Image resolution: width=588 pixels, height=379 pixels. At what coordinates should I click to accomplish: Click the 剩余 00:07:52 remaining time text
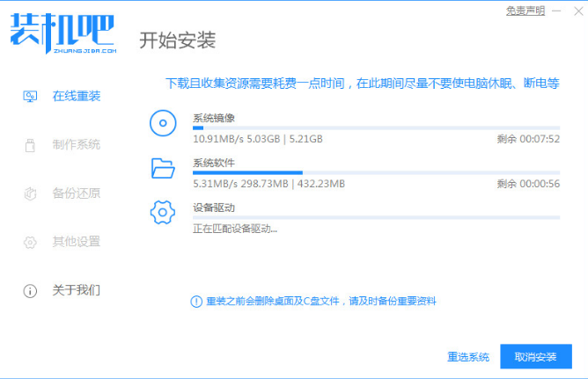[x=527, y=139]
